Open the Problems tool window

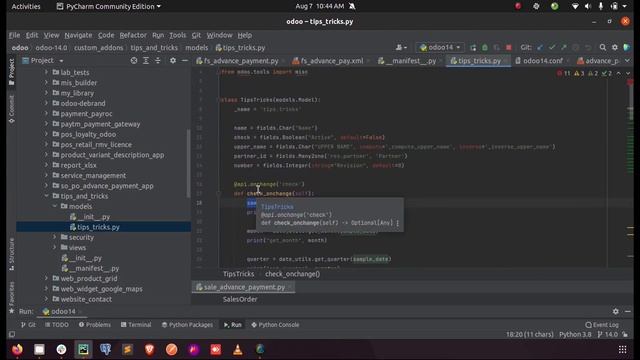tap(95, 325)
